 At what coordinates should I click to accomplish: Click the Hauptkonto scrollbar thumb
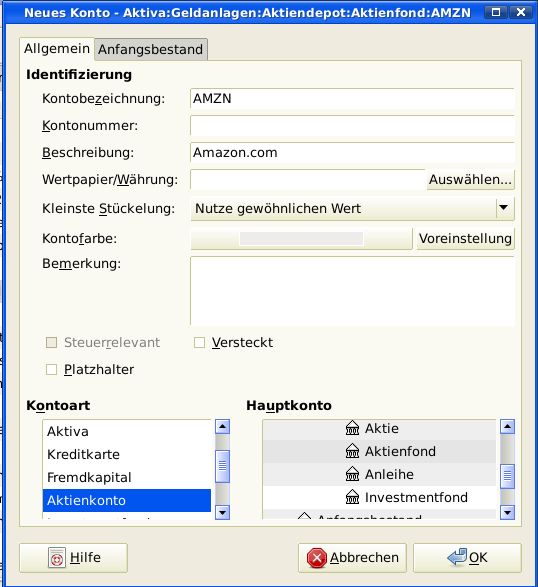pos(507,476)
